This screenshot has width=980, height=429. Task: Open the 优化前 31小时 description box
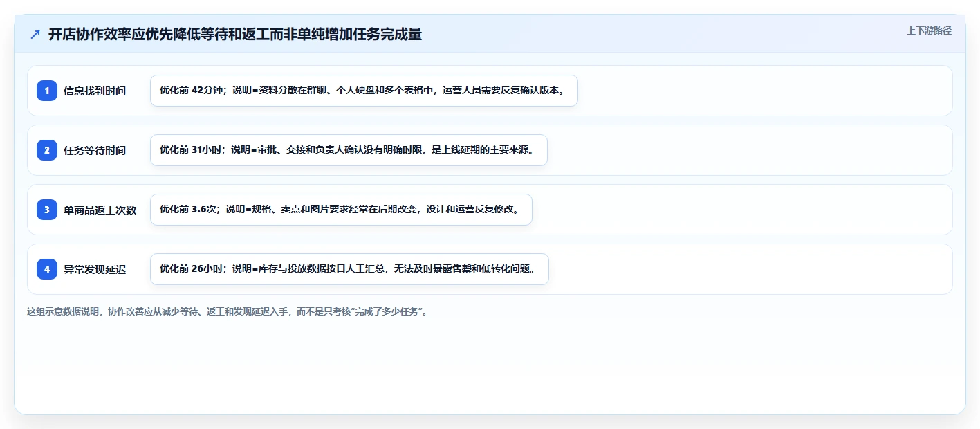click(349, 150)
